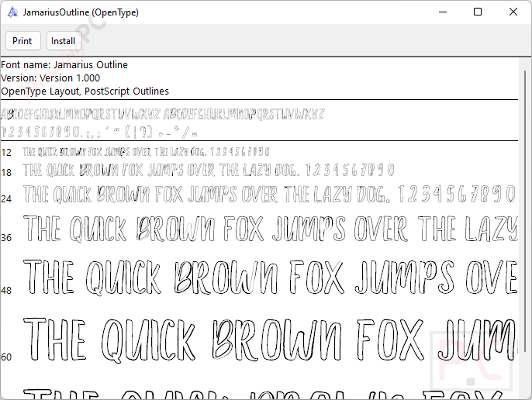The image size is (532, 400).
Task: Click the size 60 label
Action: tap(6, 357)
